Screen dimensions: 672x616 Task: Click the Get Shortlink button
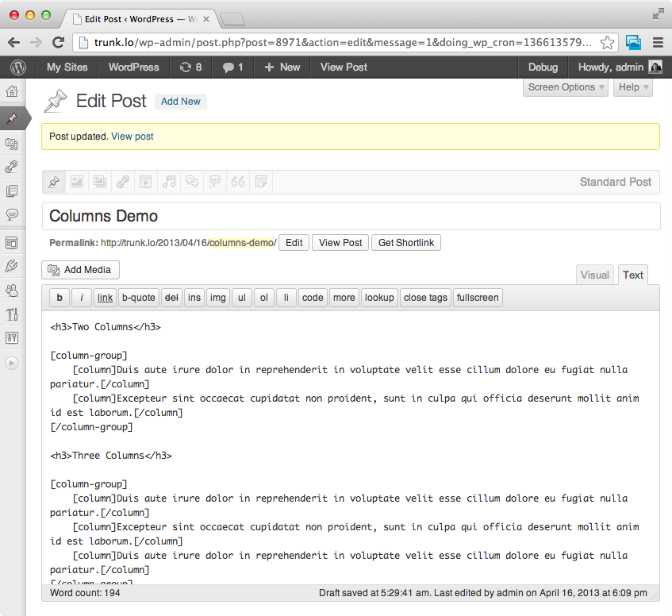(406, 243)
